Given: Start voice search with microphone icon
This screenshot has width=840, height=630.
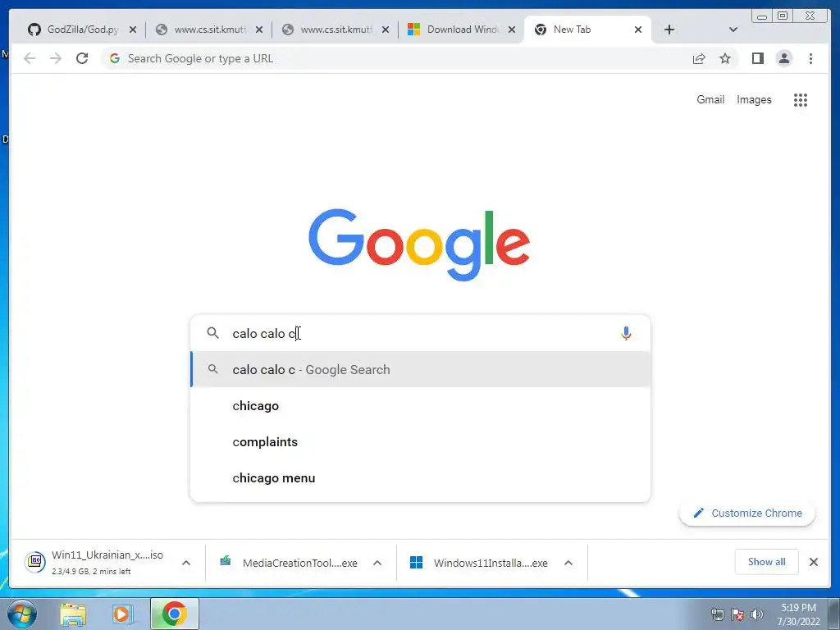Looking at the screenshot, I should tap(626, 333).
